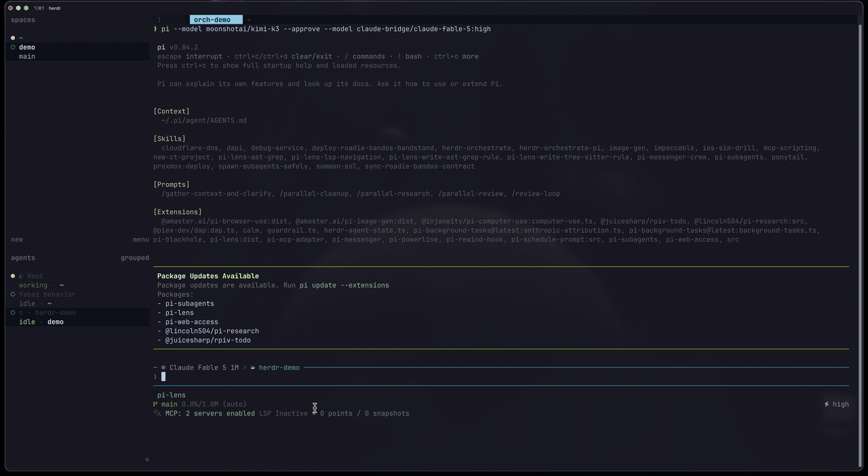The image size is (868, 476).
Task: Click the /parallel-review prompt
Action: [471, 194]
